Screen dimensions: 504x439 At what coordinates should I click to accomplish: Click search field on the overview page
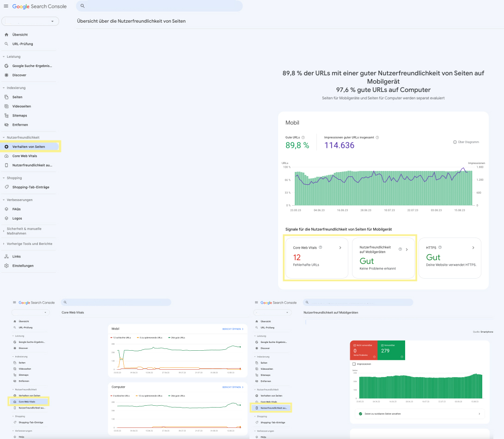[x=159, y=6]
